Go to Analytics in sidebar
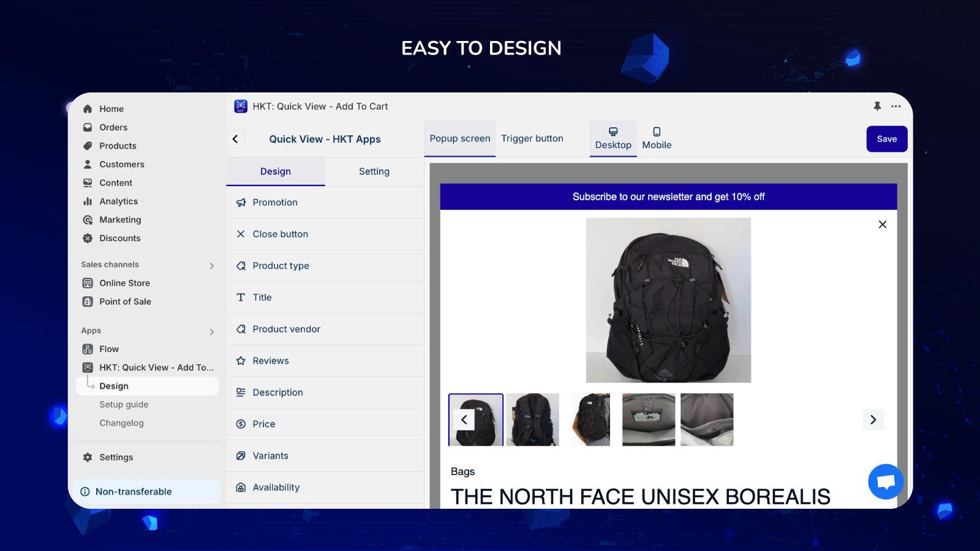Viewport: 980px width, 551px height. [x=118, y=201]
